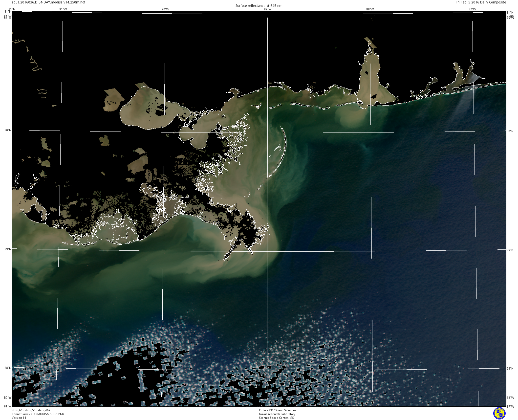Click the 91°W longitude label at top
The height and width of the screenshot is (420, 518).
coord(63,9)
